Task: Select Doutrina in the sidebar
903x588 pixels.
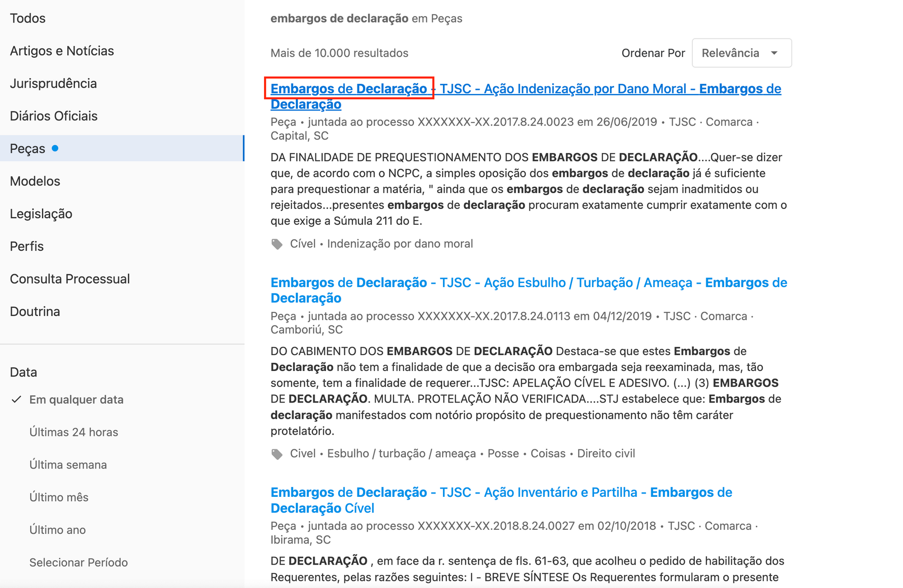Action: [x=35, y=311]
